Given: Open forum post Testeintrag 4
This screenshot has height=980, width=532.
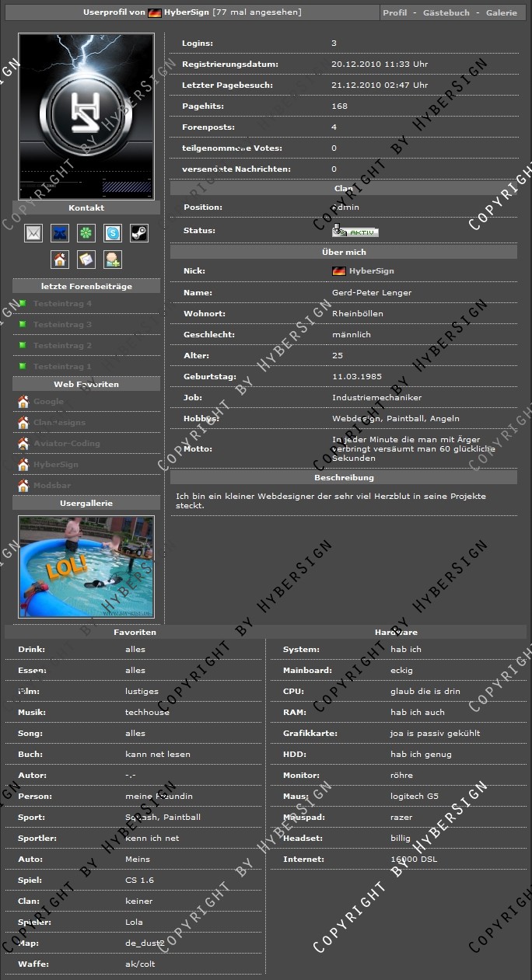Looking at the screenshot, I should [62, 304].
